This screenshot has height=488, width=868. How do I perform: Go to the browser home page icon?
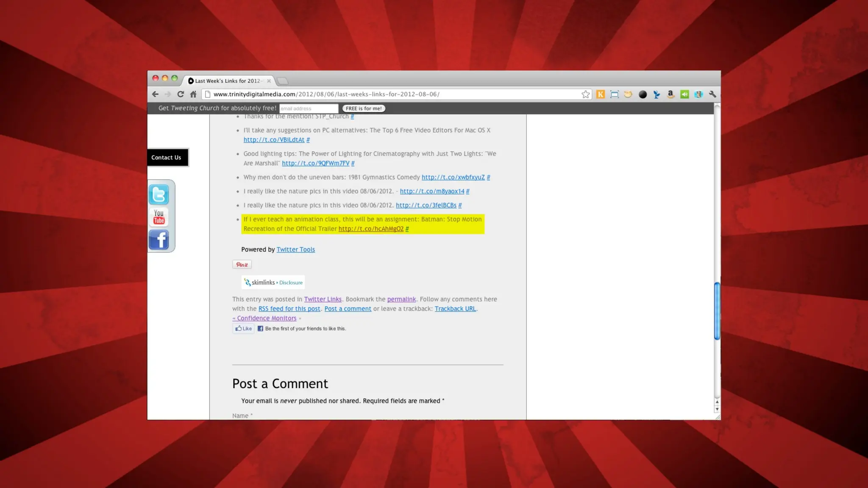coord(193,94)
